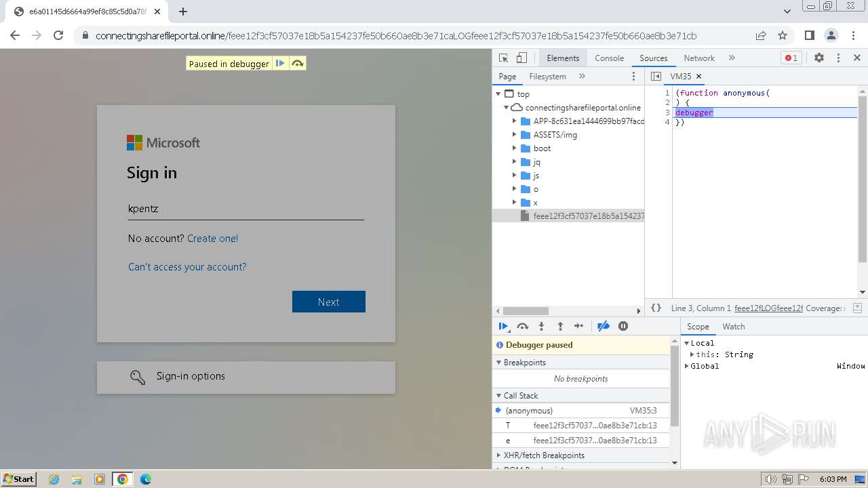Expand the Global scope
This screenshot has height=488, width=868.
point(686,366)
